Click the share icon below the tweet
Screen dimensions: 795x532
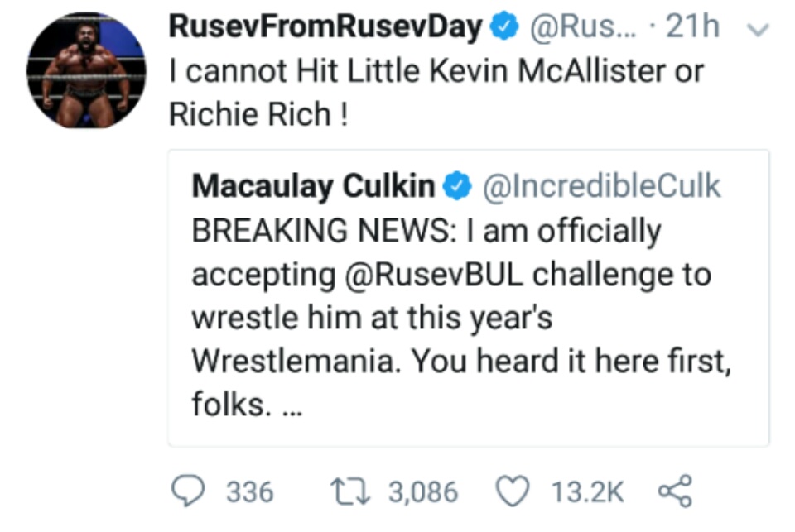pos(675,491)
